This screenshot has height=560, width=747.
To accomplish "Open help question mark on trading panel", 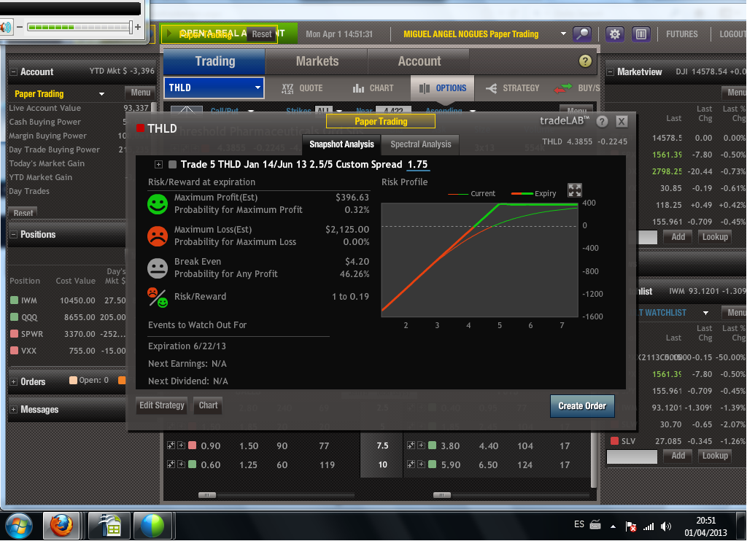I will pyautogui.click(x=585, y=61).
